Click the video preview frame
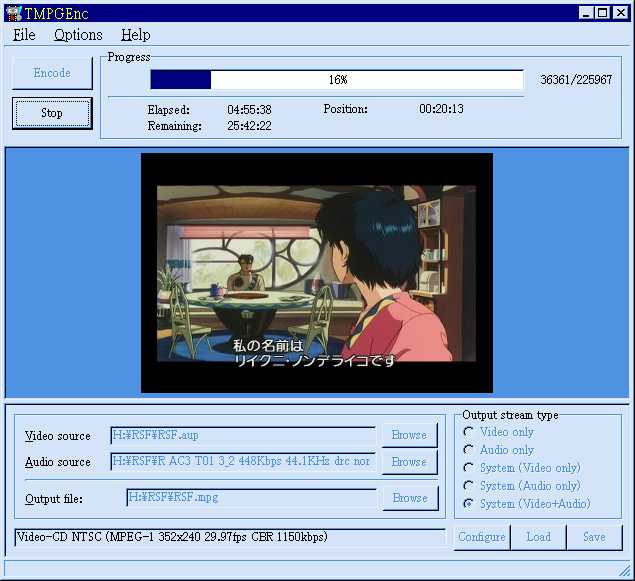 coord(316,272)
